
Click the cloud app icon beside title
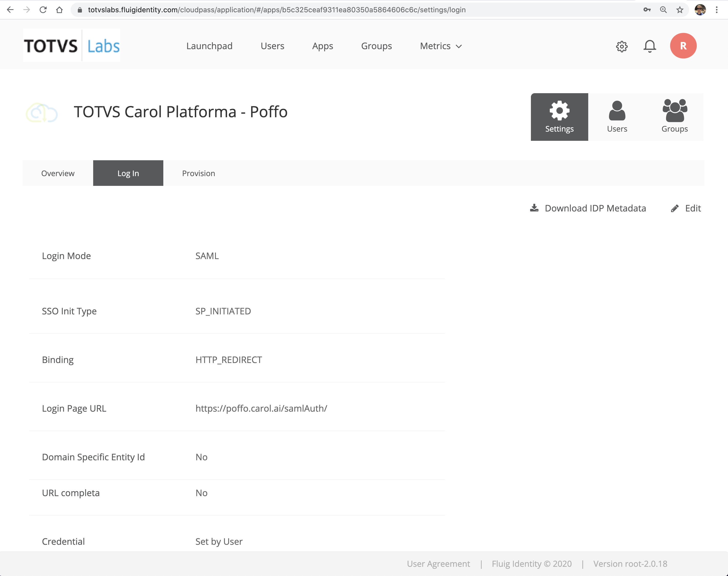tap(42, 112)
